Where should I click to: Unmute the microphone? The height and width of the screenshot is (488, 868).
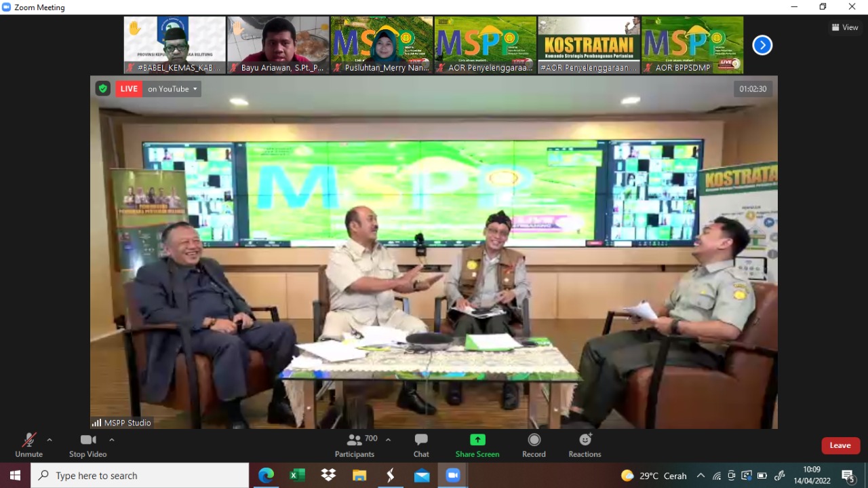[x=28, y=445]
